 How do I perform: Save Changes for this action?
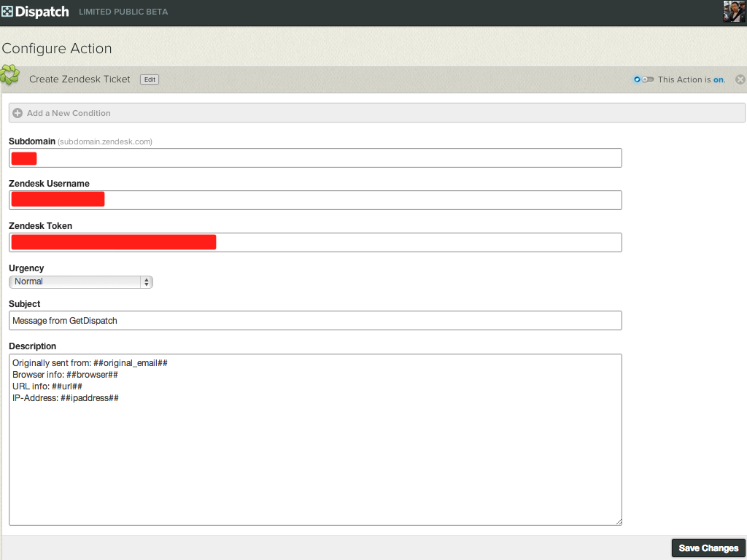tap(708, 548)
